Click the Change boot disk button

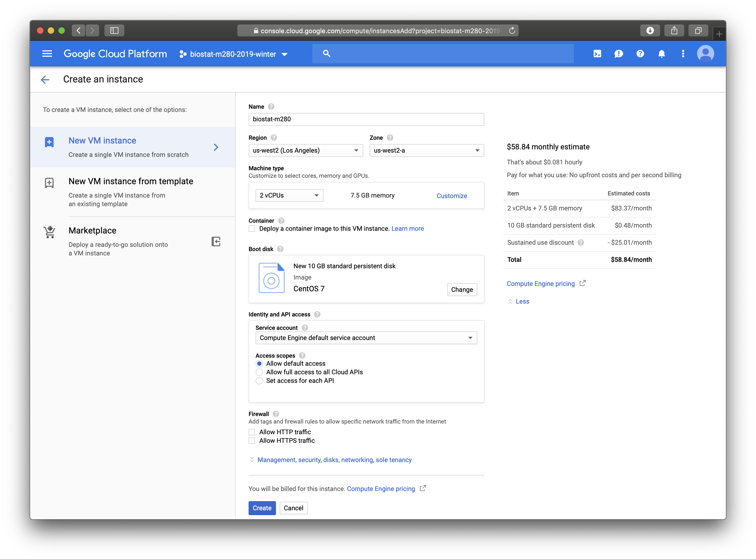[x=462, y=290]
